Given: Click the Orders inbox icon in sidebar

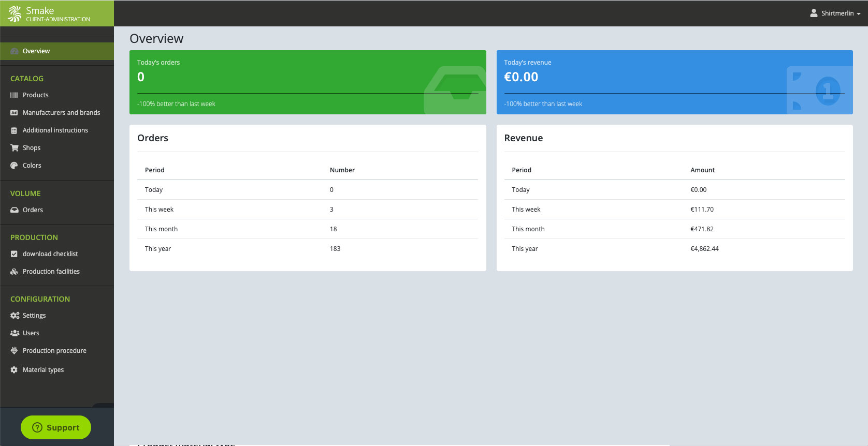Looking at the screenshot, I should (15, 210).
